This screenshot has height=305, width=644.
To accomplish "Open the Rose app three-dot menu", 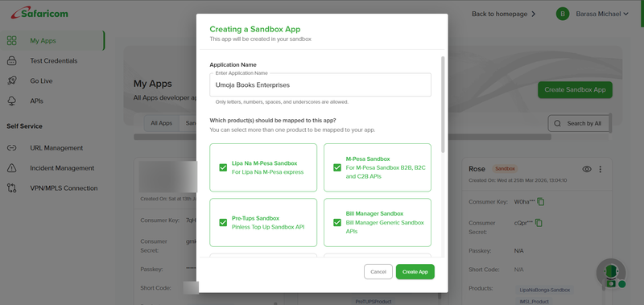I will tap(600, 169).
